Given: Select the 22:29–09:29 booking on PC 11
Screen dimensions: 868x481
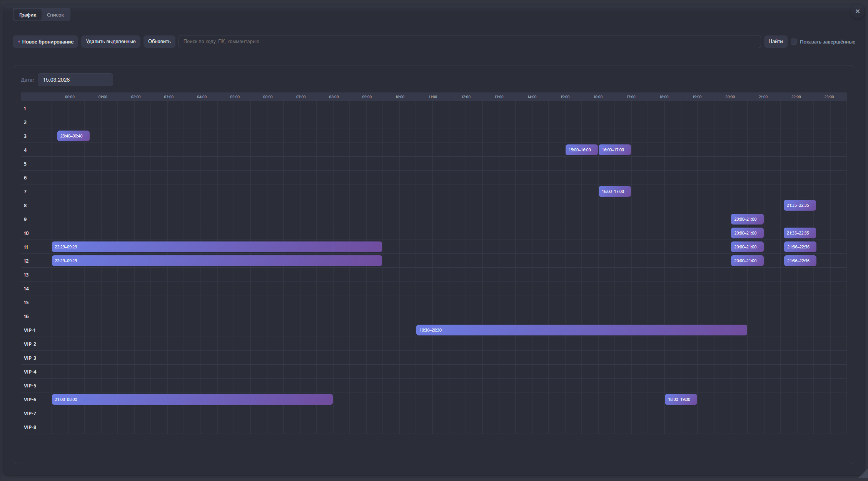Looking at the screenshot, I should 217,247.
